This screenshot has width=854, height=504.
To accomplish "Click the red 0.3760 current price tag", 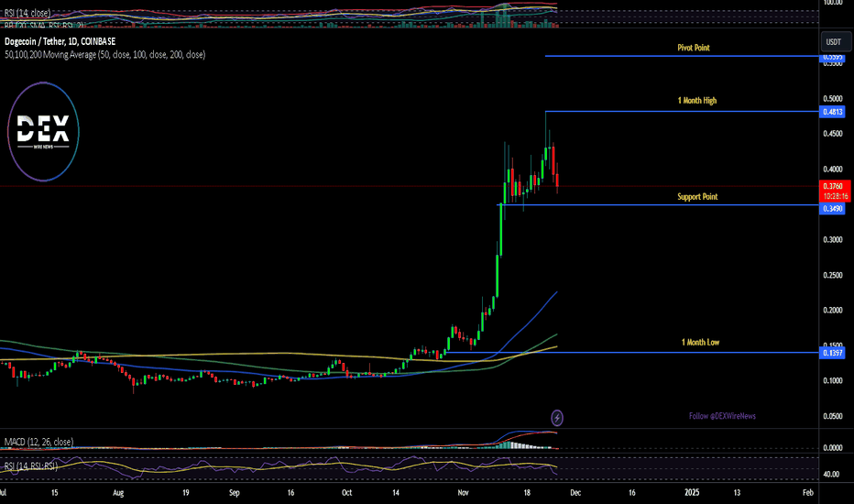I will click(x=833, y=186).
